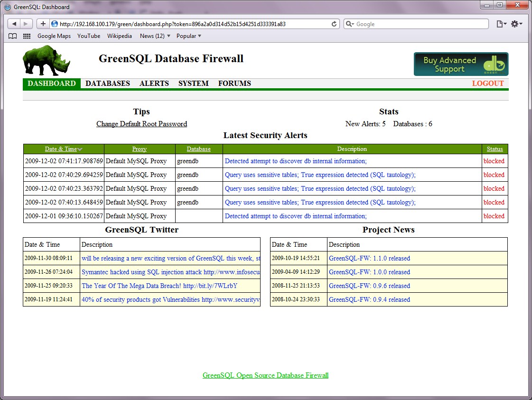The width and height of the screenshot is (532, 400).
Task: Open GreenSQL-FW: 1.1.0 released news
Action: click(x=369, y=259)
